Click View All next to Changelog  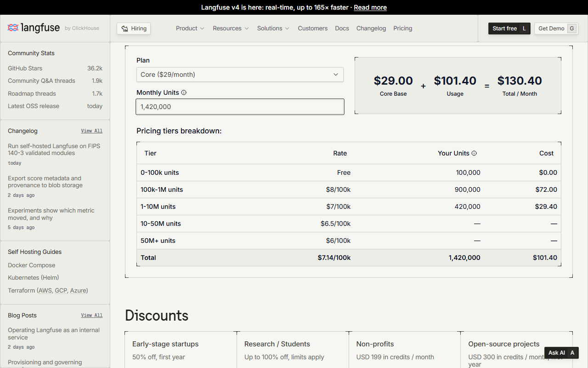pyautogui.click(x=92, y=131)
